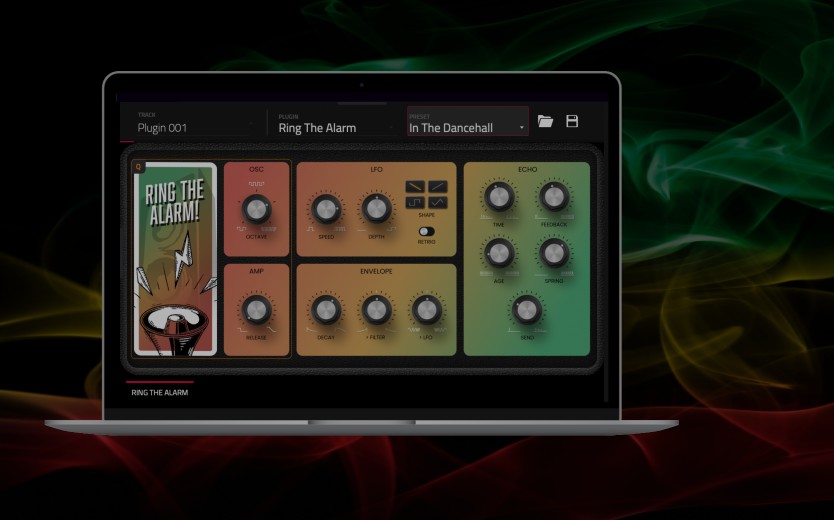Choose the square wave LFO shape
The width and height of the screenshot is (834, 520).
point(415,203)
